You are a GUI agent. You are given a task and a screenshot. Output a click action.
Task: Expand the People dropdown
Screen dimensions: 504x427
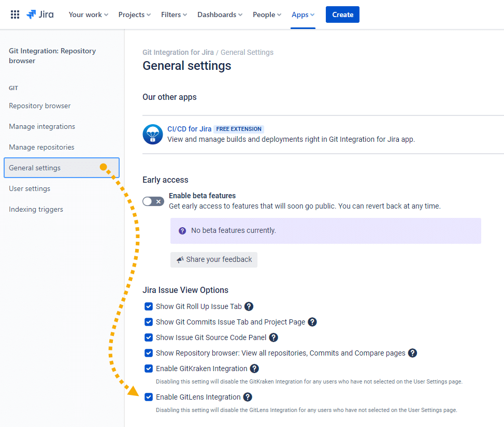pyautogui.click(x=267, y=15)
